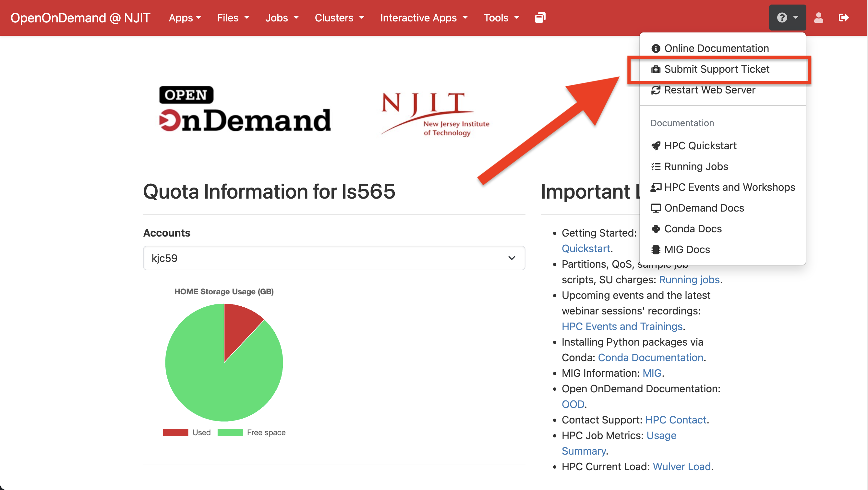Follow the HPC Events and Trainings link

(x=622, y=326)
